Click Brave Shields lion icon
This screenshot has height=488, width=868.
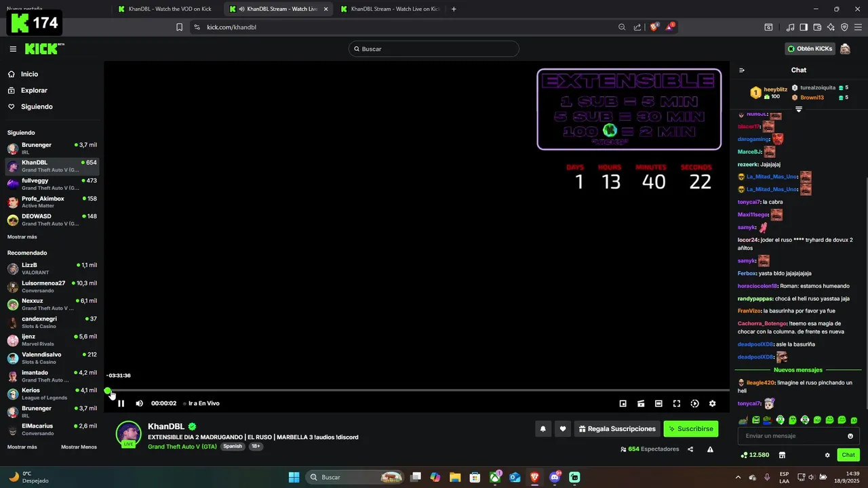click(x=654, y=27)
